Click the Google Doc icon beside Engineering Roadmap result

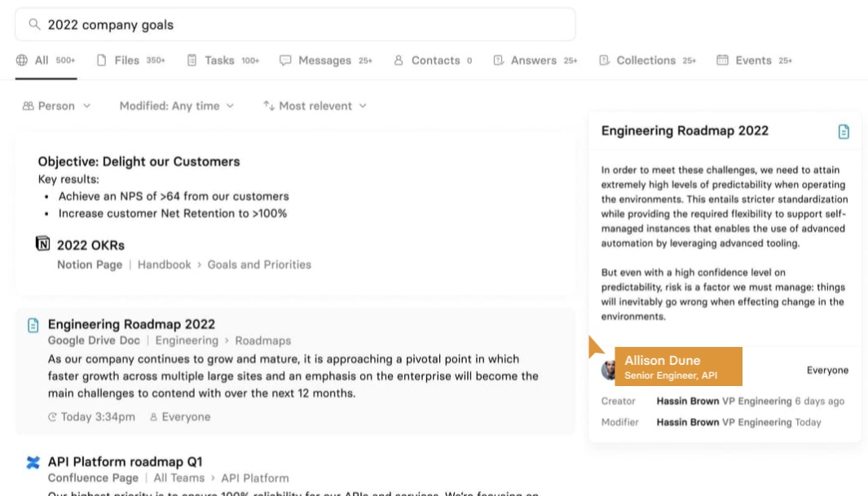33,325
